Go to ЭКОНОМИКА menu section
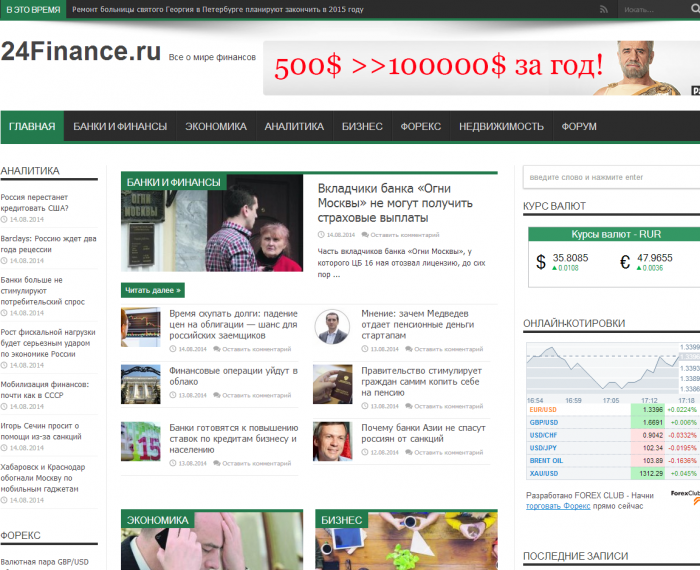The height and width of the screenshot is (570, 700). [216, 127]
